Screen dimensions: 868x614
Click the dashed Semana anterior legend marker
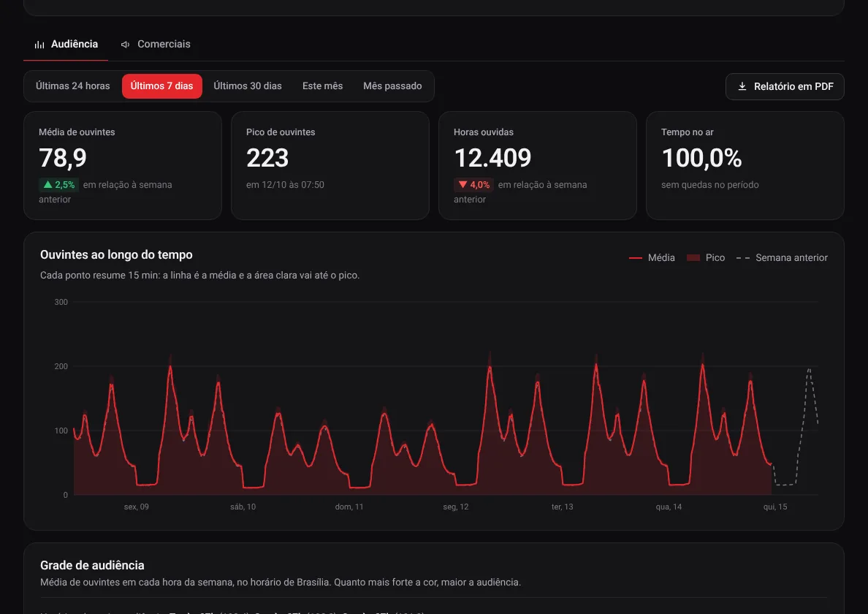coord(743,258)
